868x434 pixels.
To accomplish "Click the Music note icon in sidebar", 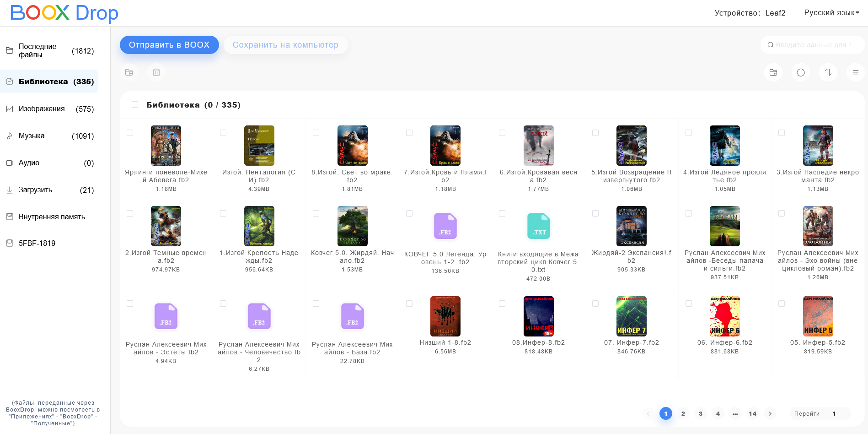I will pyautogui.click(x=9, y=136).
